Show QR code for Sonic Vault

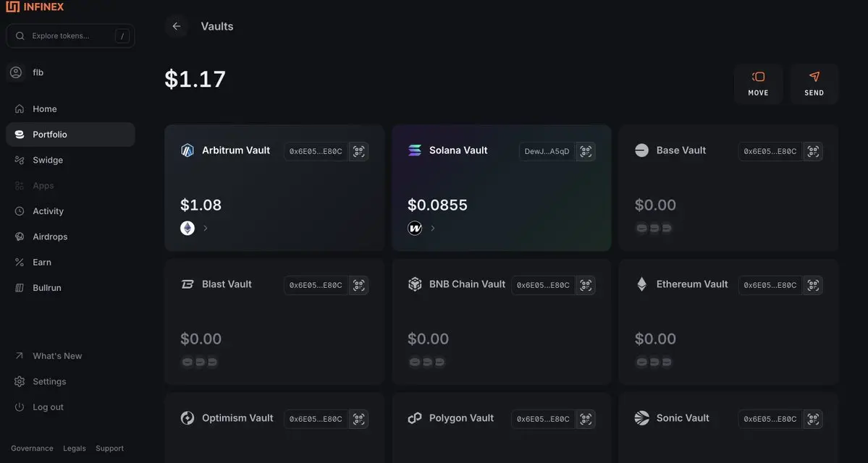pyautogui.click(x=813, y=420)
